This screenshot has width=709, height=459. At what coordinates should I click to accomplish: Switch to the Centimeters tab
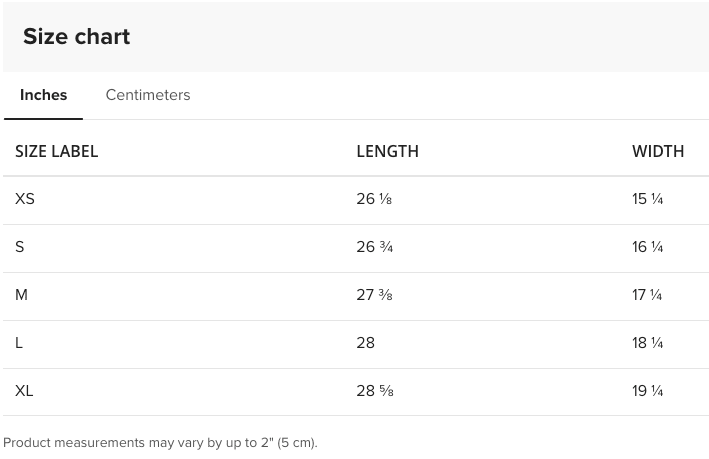click(x=148, y=95)
